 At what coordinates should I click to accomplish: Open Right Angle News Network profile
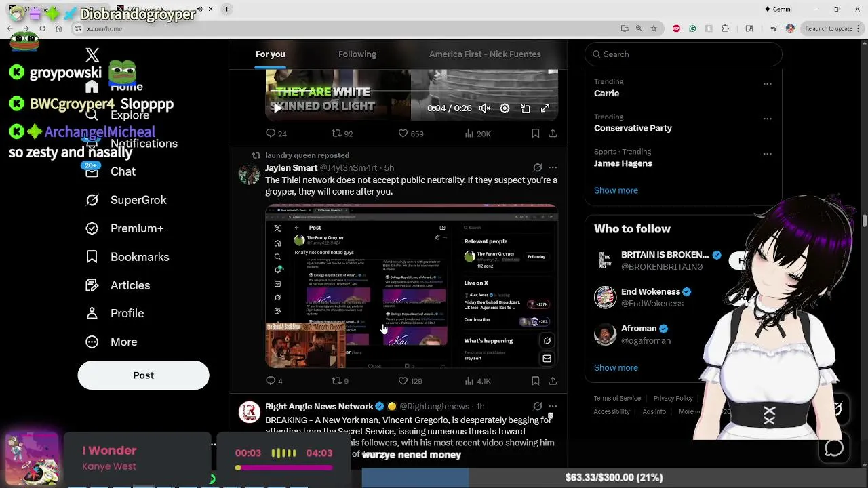[x=319, y=407]
